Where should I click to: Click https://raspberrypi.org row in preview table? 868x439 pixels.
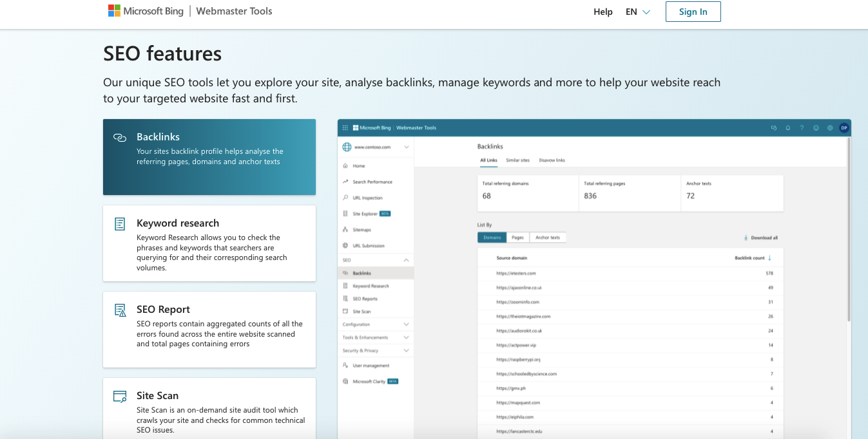pos(630,359)
